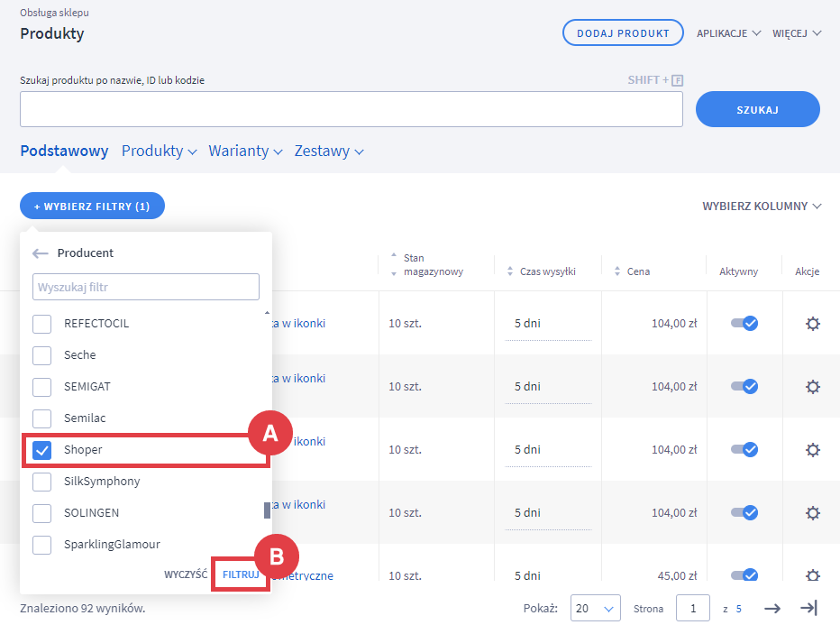Open the Pokaż results-per-page dropdown
The width and height of the screenshot is (840, 634).
click(597, 609)
